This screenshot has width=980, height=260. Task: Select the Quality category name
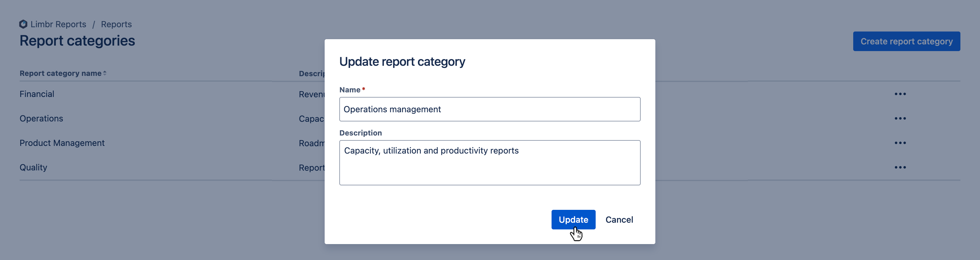click(x=33, y=167)
